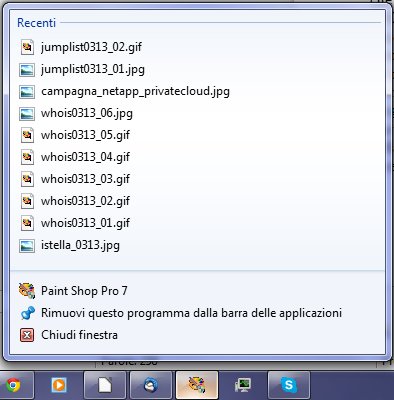Switch to the blank document taskbar button
Screen dimensions: 394x400
pyautogui.click(x=105, y=385)
